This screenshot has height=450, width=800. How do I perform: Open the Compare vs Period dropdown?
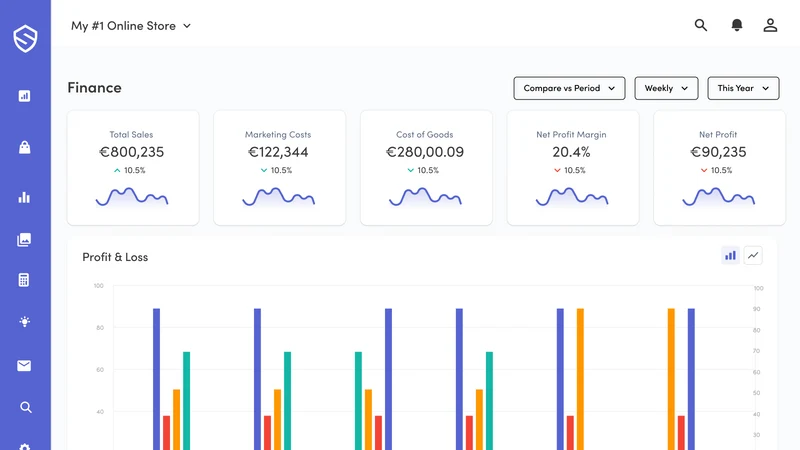[x=569, y=88]
